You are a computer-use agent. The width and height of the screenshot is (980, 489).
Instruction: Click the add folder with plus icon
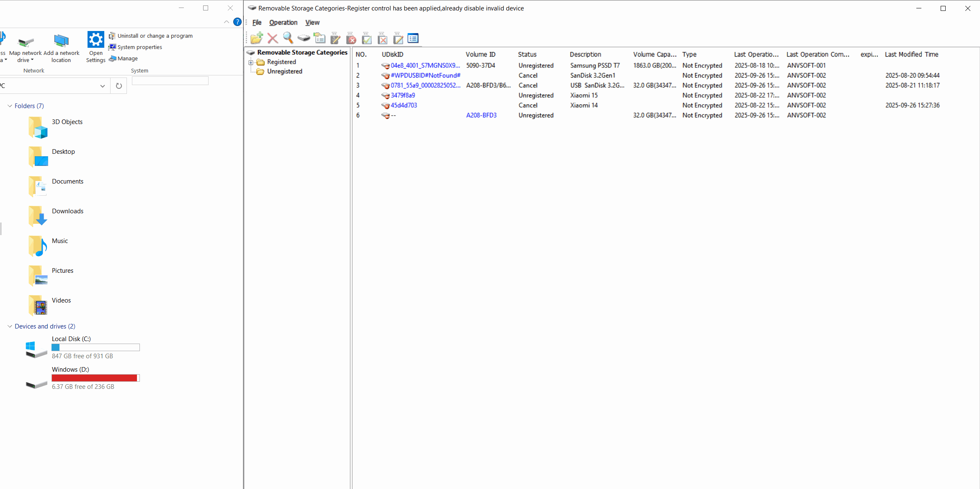pyautogui.click(x=256, y=39)
